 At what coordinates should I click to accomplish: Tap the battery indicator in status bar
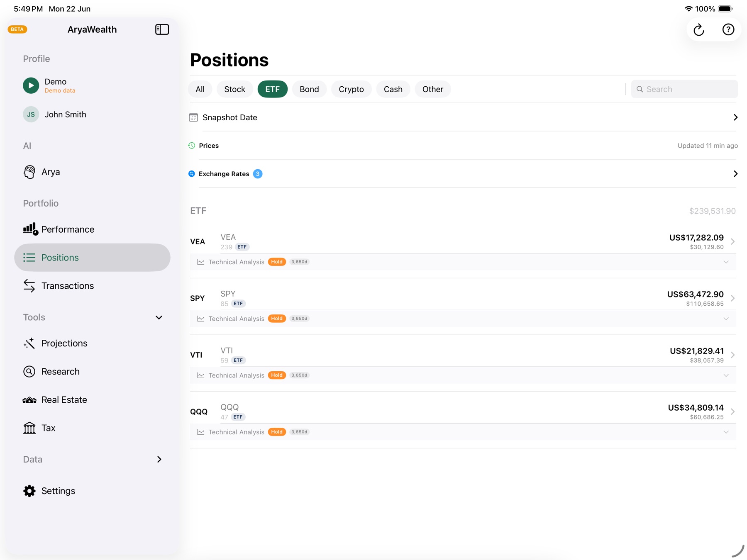coord(726,9)
